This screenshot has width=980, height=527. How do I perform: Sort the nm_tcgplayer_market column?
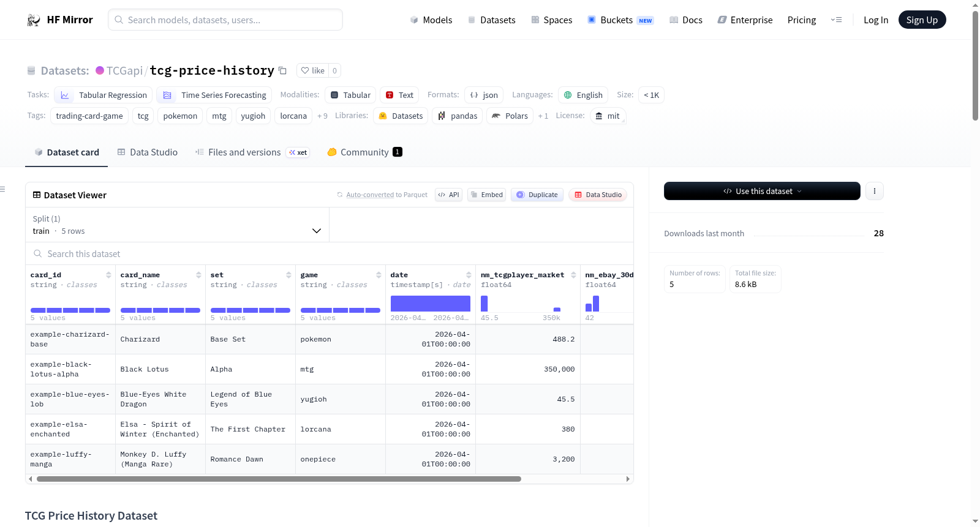pos(573,275)
